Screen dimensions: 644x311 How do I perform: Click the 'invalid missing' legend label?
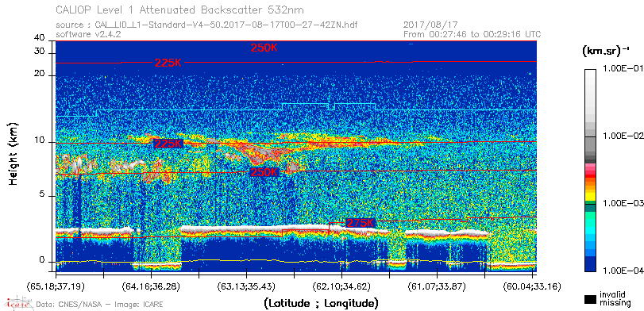pyautogui.click(x=615, y=299)
